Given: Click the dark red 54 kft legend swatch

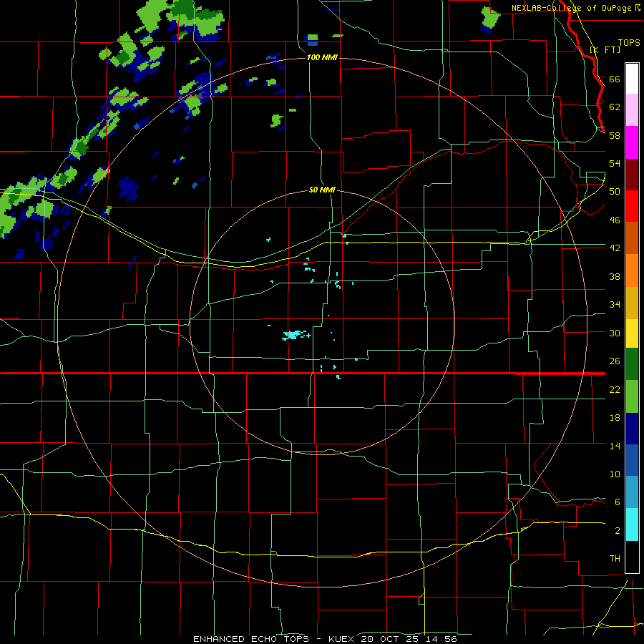Looking at the screenshot, I should click(632, 175).
